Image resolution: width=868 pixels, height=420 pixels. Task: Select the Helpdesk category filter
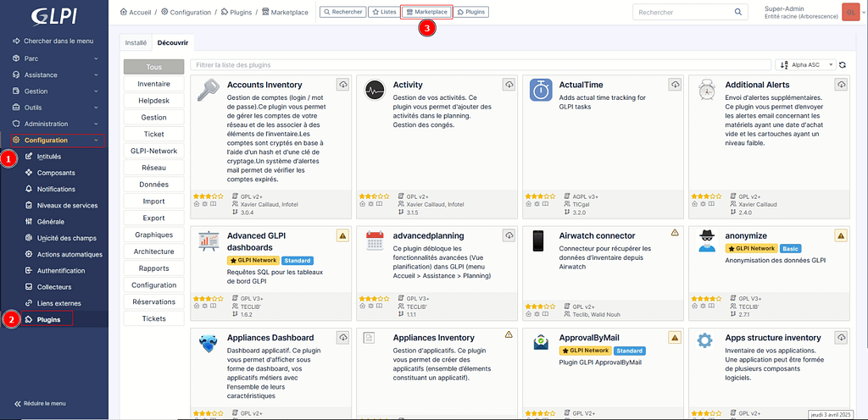[153, 101]
